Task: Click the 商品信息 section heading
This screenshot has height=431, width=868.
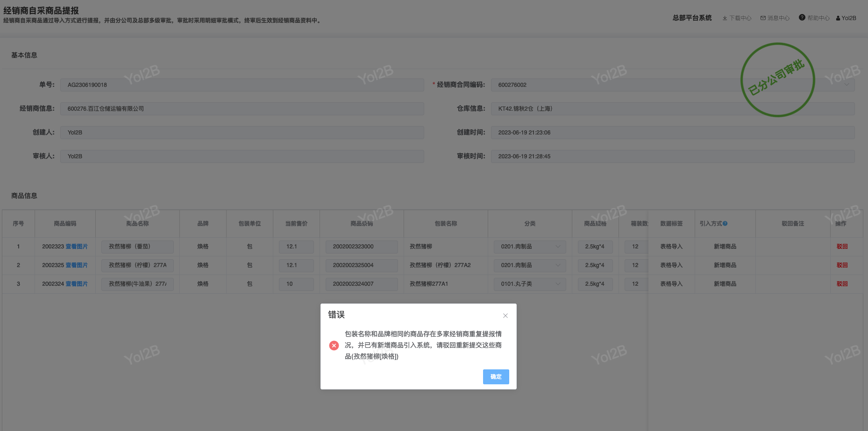Action: tap(24, 196)
